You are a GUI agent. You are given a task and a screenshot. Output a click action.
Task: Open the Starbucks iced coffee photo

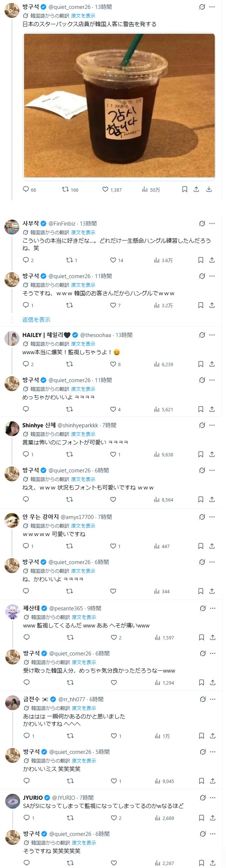119,105
